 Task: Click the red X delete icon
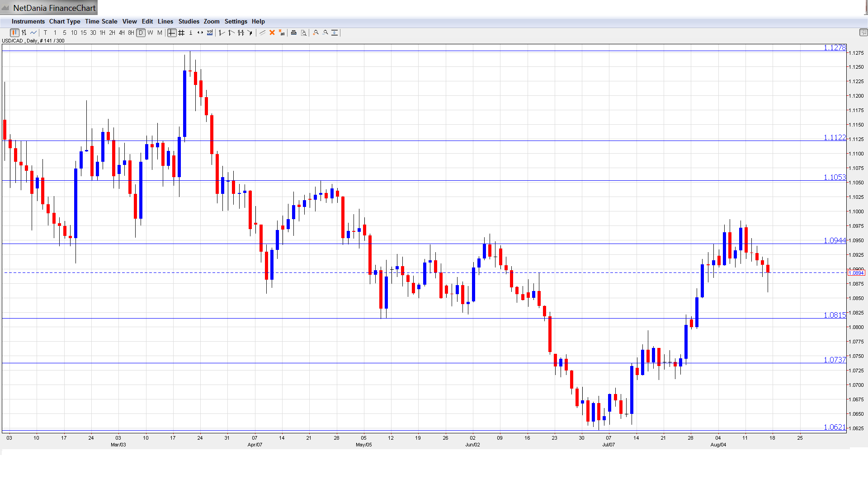(x=272, y=33)
